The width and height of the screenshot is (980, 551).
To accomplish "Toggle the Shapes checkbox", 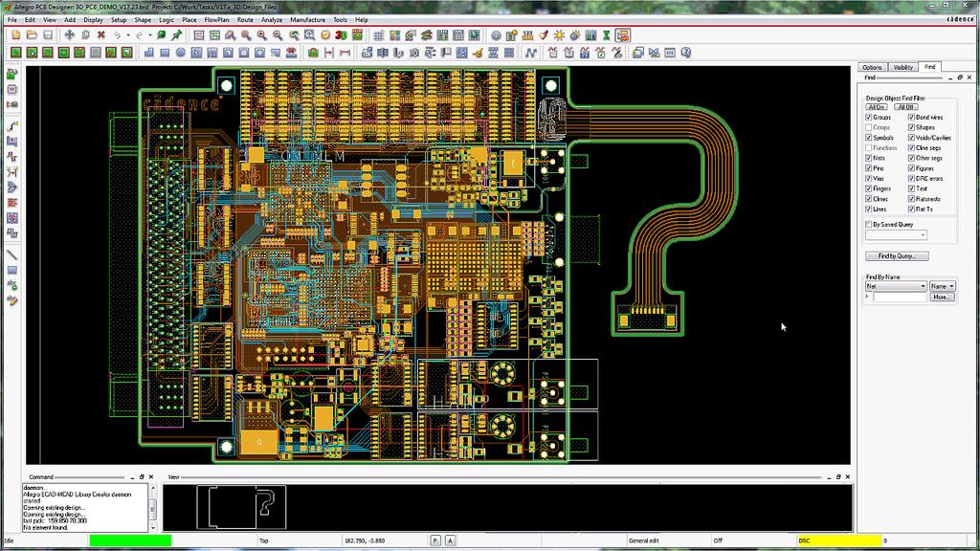I will 911,127.
